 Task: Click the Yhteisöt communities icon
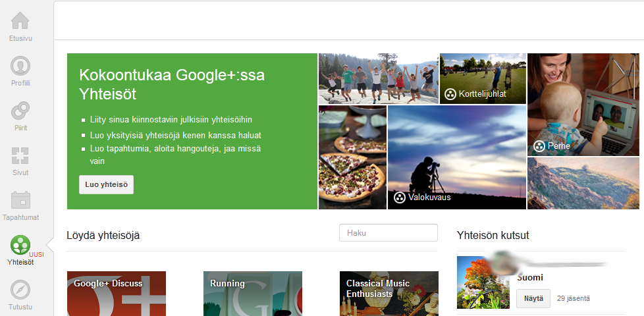pos(20,245)
